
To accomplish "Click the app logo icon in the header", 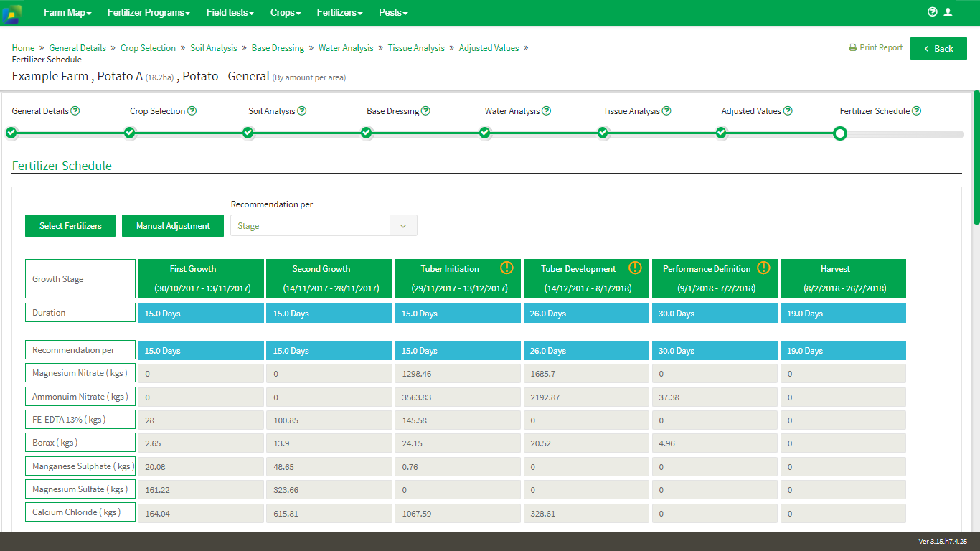I will 11,13.
